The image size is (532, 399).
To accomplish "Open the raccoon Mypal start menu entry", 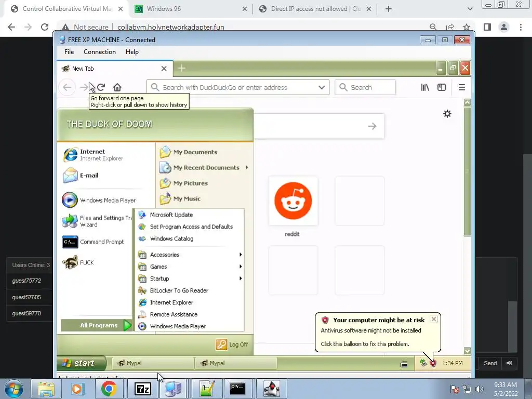I will [78, 262].
